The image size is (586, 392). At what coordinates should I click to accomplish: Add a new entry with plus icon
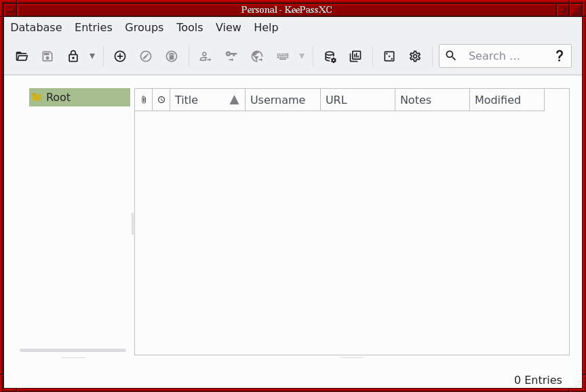(120, 56)
